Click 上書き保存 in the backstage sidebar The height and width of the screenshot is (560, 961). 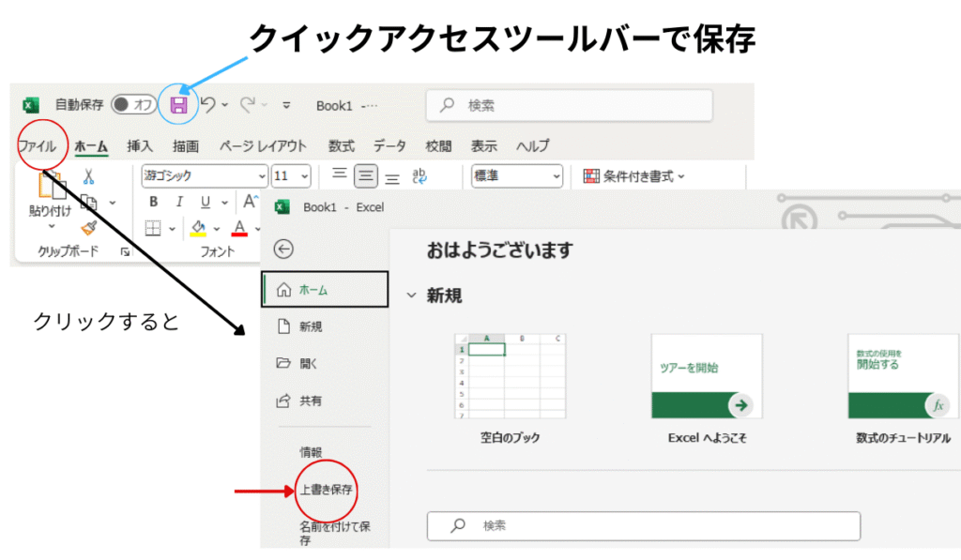327,490
